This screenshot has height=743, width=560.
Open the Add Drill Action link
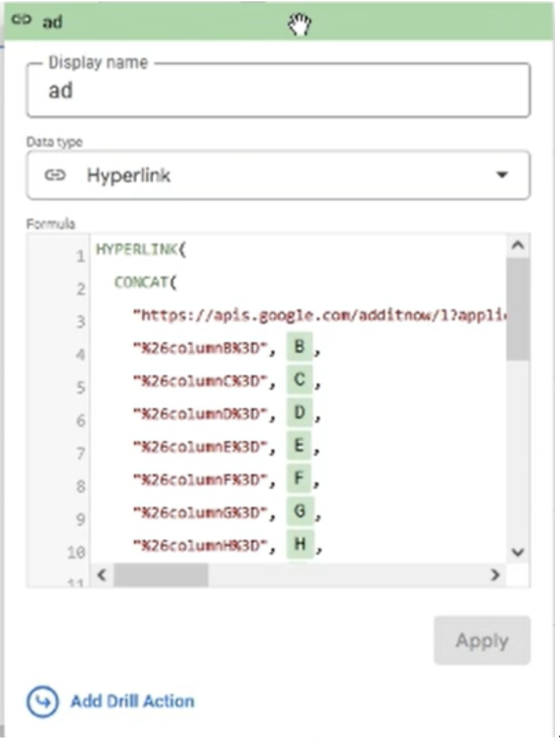tap(132, 701)
